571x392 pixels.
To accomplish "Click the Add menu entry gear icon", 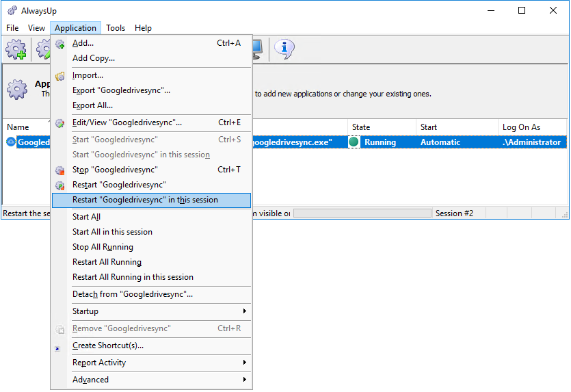I will point(59,44).
